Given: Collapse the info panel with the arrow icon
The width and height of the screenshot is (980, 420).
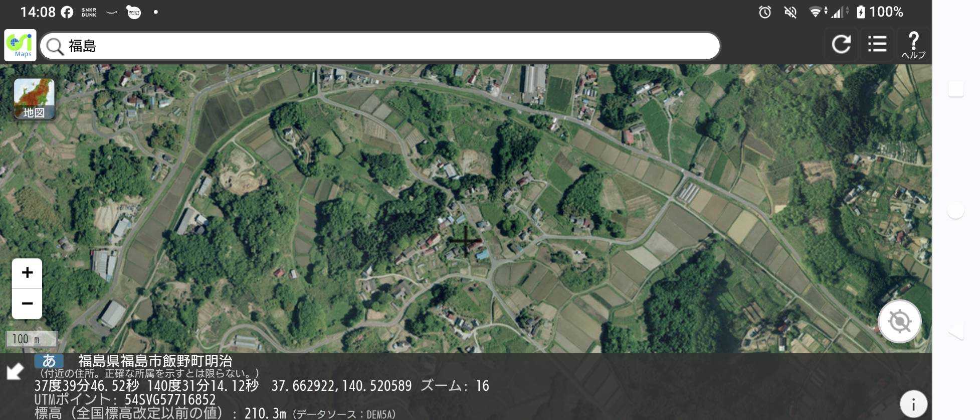Looking at the screenshot, I should click(x=15, y=371).
